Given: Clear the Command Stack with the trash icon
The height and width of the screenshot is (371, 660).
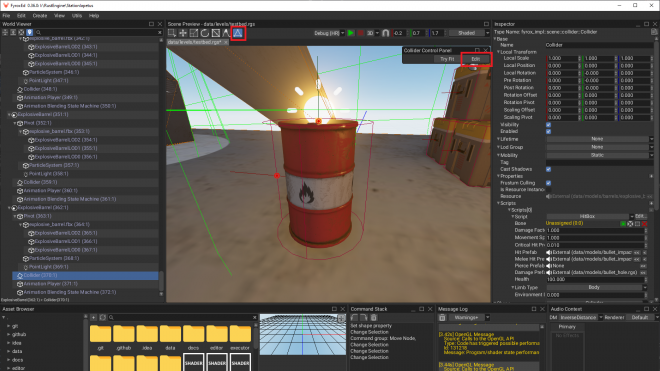Looking at the screenshot, I should 373,318.
